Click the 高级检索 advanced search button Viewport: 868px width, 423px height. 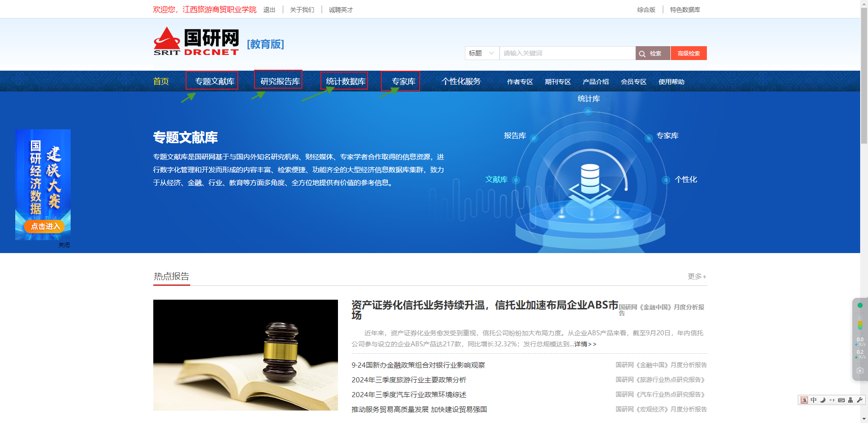pyautogui.click(x=689, y=53)
